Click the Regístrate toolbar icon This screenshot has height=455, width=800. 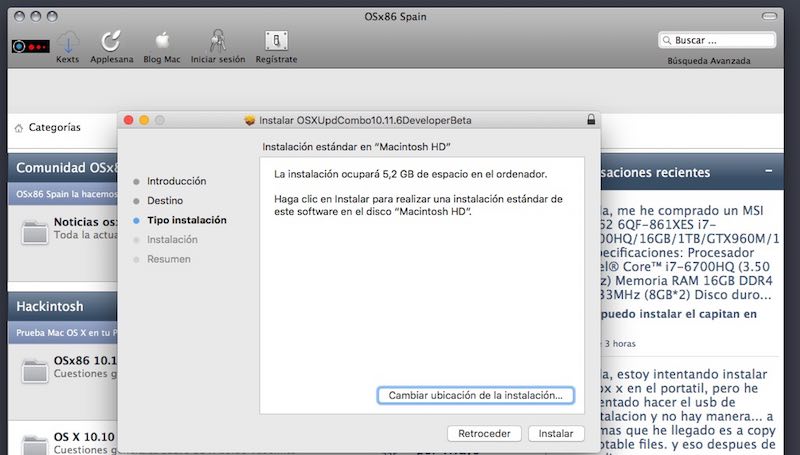(x=276, y=41)
